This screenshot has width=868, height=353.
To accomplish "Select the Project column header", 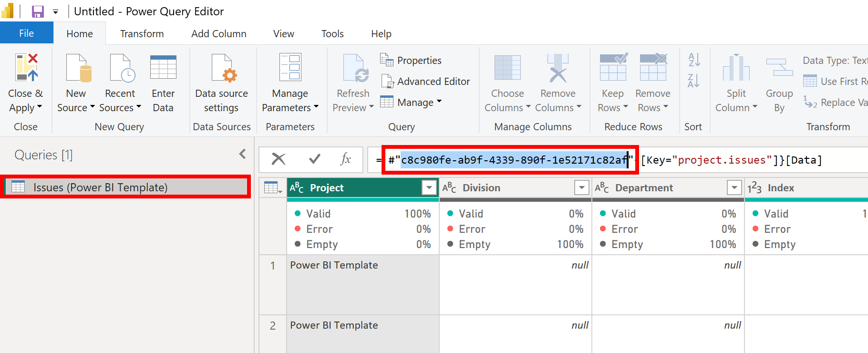I will pos(363,187).
